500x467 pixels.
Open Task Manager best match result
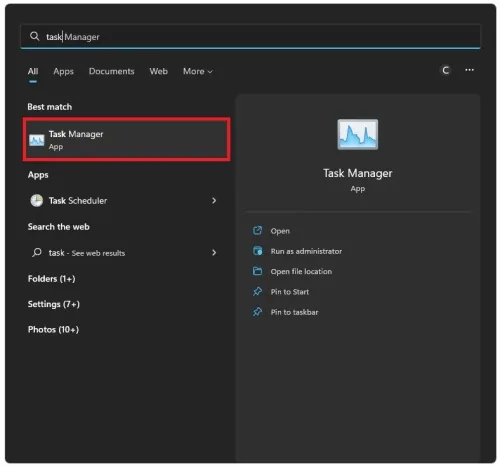pyautogui.click(x=126, y=139)
